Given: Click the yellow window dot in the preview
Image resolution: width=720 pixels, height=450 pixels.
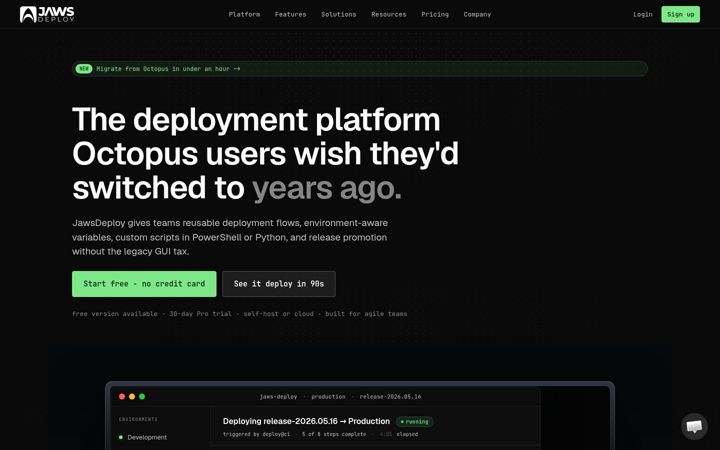Looking at the screenshot, I should click(132, 396).
